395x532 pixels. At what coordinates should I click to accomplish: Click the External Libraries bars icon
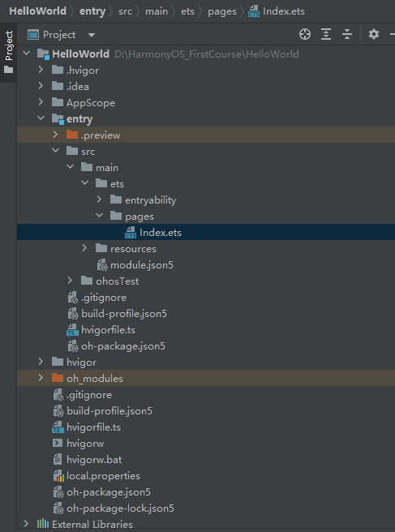click(43, 524)
